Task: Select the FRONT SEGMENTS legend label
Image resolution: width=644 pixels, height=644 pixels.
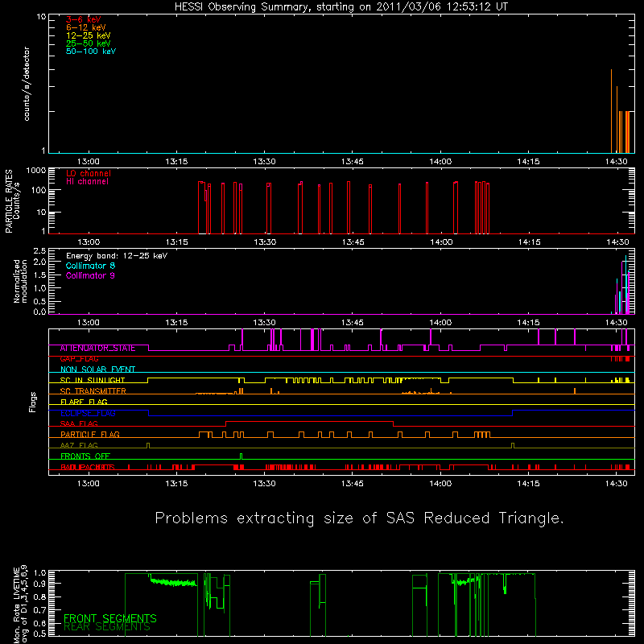Action: tap(110, 618)
